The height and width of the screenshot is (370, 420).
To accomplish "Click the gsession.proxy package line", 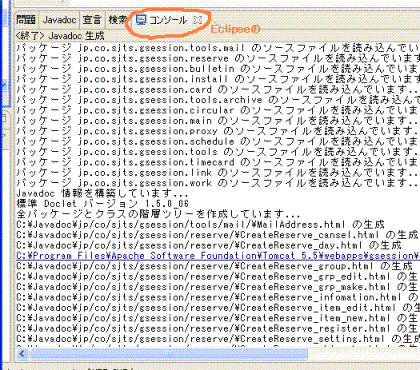I will tap(217, 131).
